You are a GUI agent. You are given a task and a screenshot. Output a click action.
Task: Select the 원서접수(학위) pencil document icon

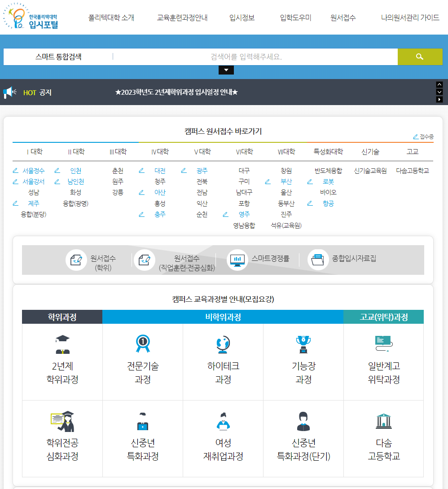point(76,260)
